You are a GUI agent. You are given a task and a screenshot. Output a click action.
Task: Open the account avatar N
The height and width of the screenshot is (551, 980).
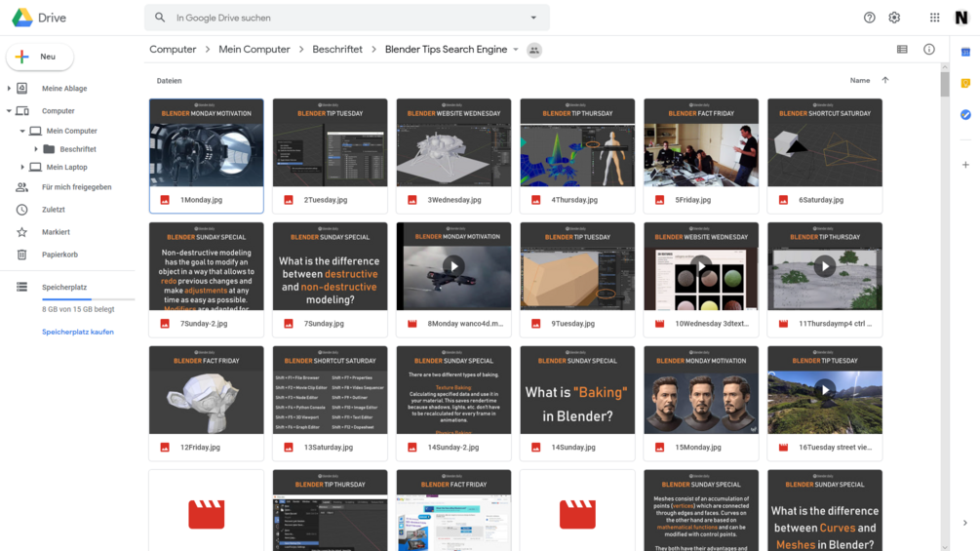pos(961,18)
